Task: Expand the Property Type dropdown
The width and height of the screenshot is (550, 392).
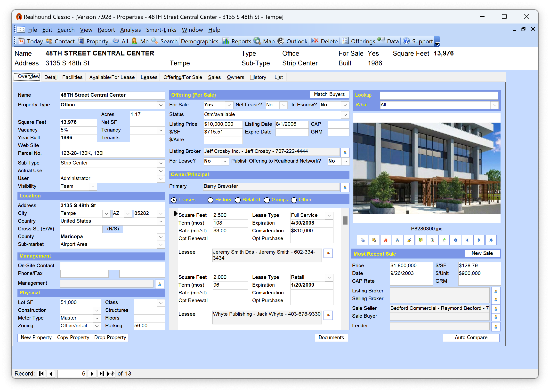Action: coord(161,105)
